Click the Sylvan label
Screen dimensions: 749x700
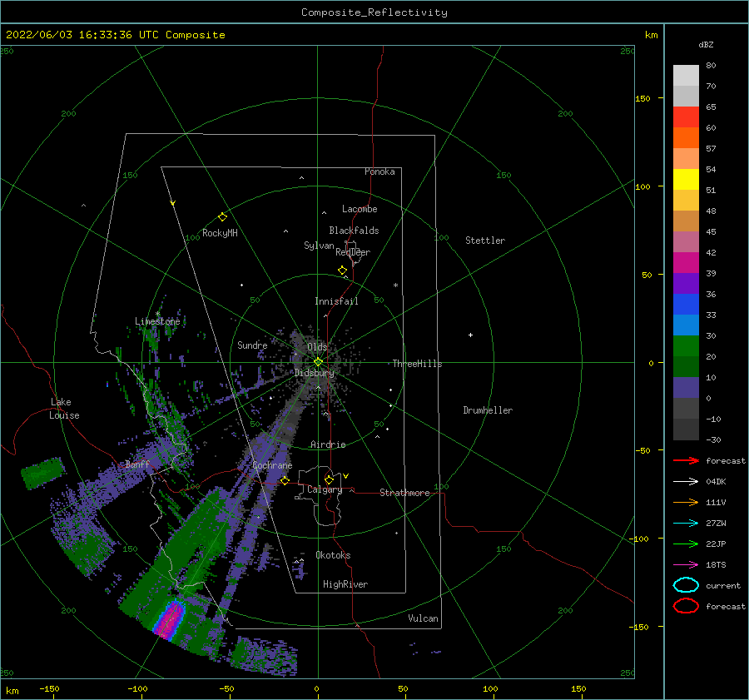pyautogui.click(x=319, y=246)
